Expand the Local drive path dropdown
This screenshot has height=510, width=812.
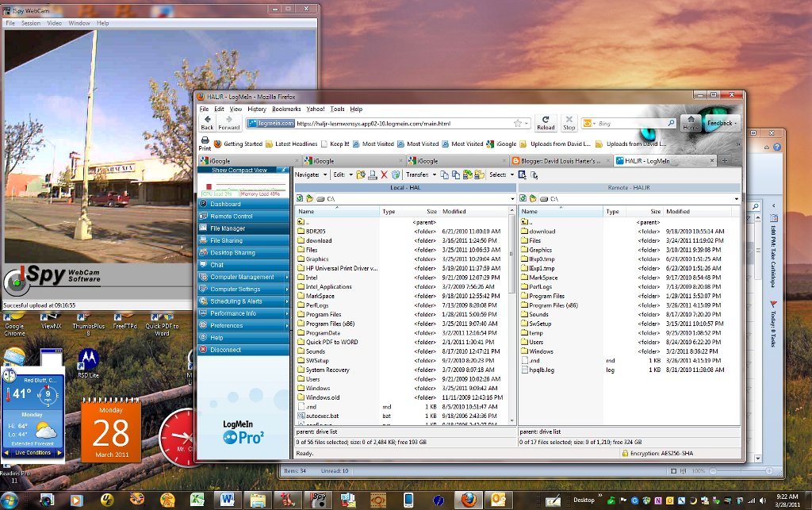coord(513,199)
